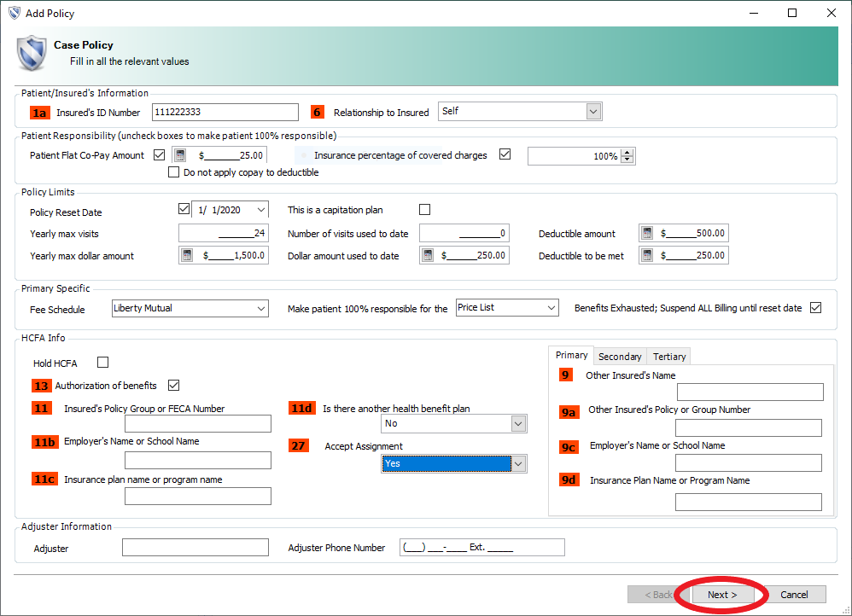Expand the Relationship to Insured dropdown
The image size is (852, 616).
pos(593,112)
